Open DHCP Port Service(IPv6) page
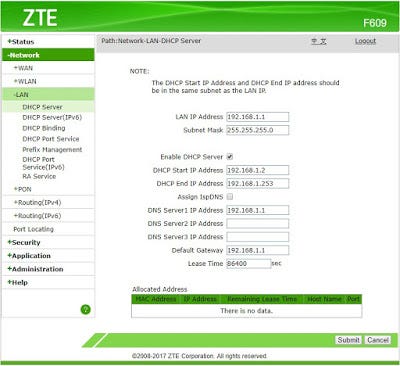Viewport: 400px width, 366px height. pos(43,163)
